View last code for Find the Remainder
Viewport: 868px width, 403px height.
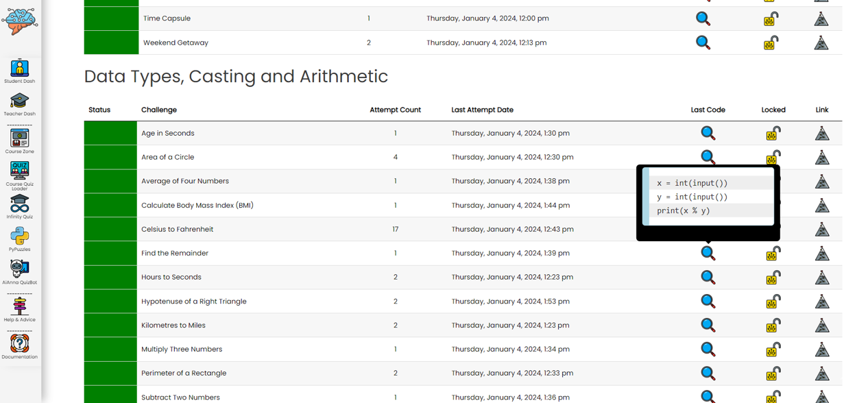[x=708, y=254]
